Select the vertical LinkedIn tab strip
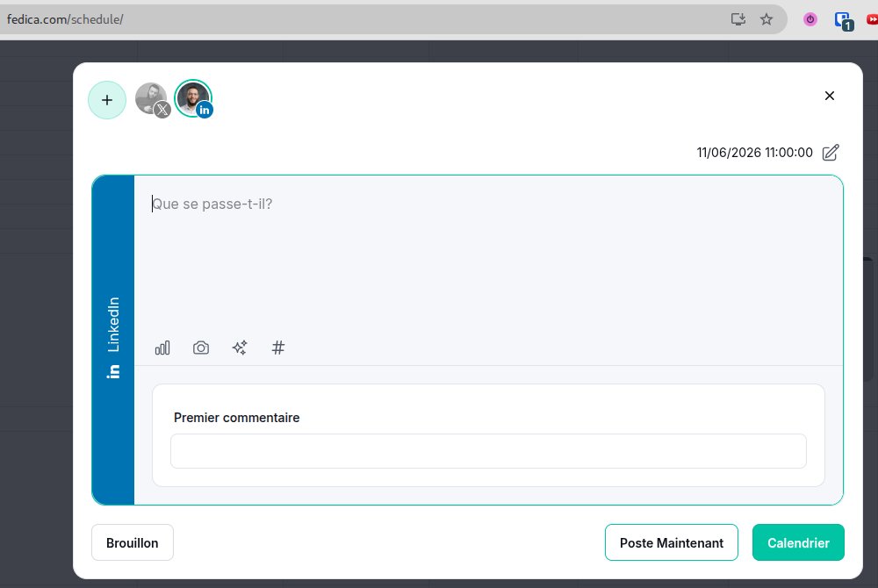Image resolution: width=878 pixels, height=588 pixels. (x=113, y=341)
